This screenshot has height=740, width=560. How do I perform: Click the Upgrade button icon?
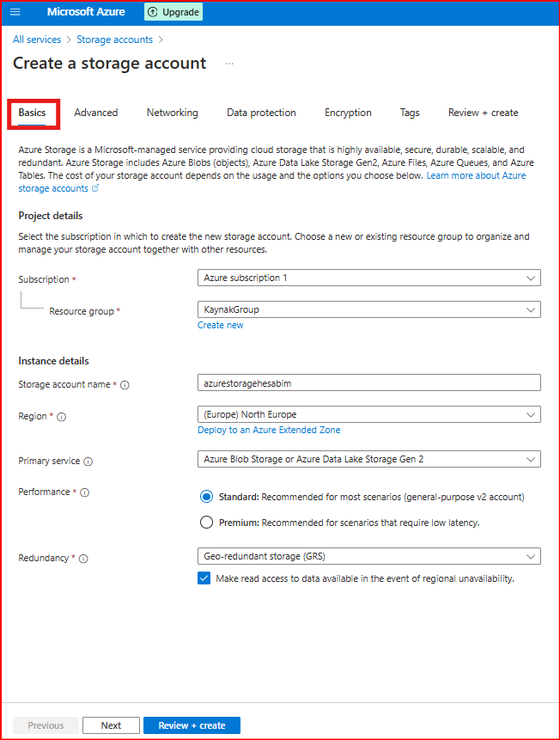pyautogui.click(x=152, y=12)
